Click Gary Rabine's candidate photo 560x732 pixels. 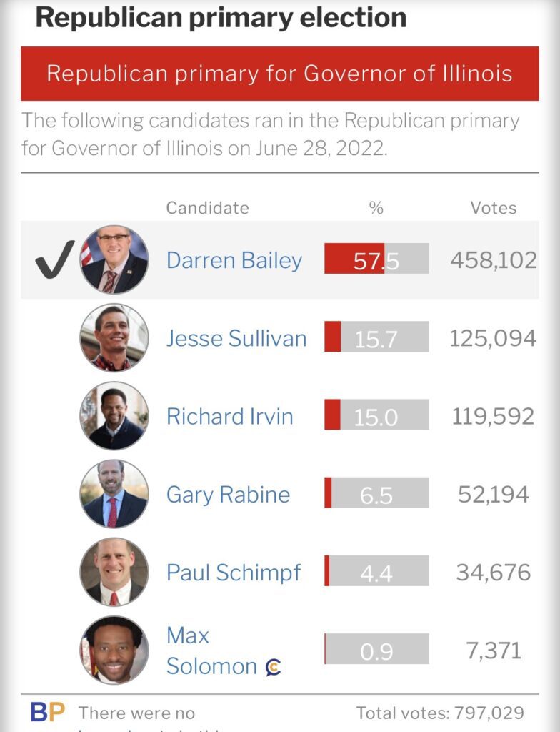(114, 494)
